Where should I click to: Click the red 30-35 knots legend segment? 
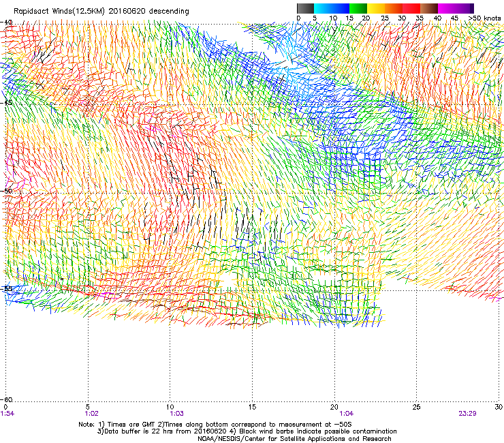[411, 8]
